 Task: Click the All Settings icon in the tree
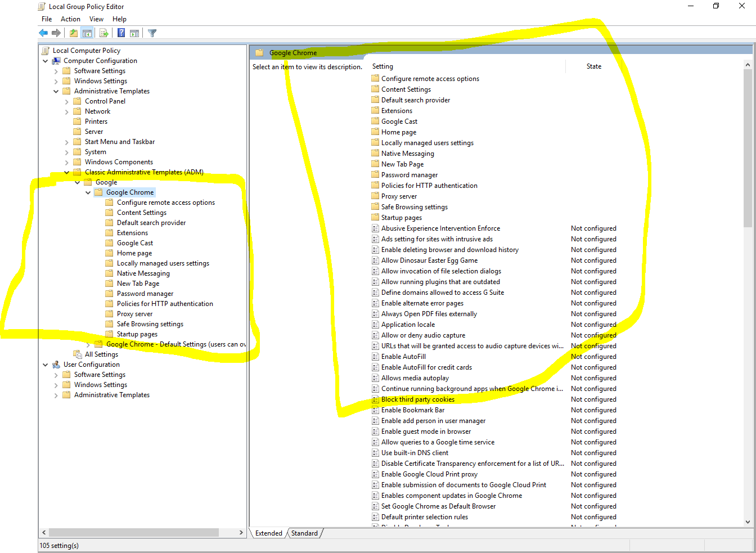pos(78,354)
